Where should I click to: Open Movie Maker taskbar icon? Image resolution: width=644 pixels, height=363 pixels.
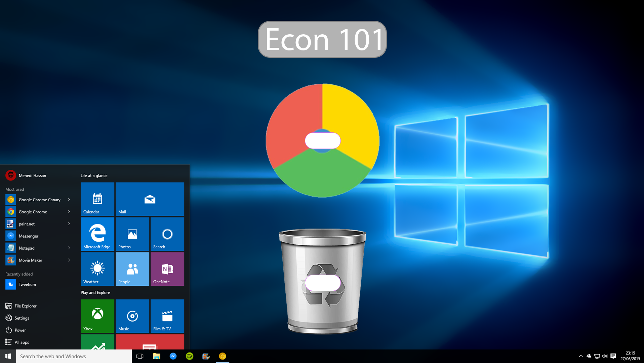click(x=206, y=356)
